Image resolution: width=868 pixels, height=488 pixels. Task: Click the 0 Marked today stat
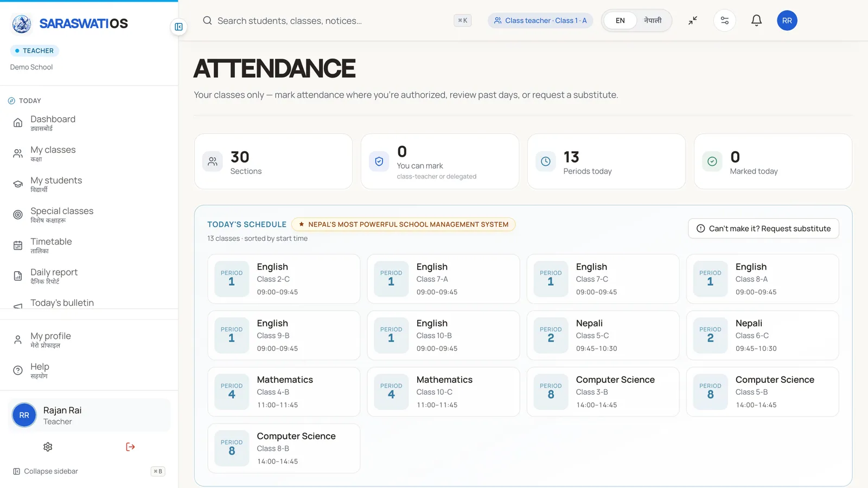point(773,162)
